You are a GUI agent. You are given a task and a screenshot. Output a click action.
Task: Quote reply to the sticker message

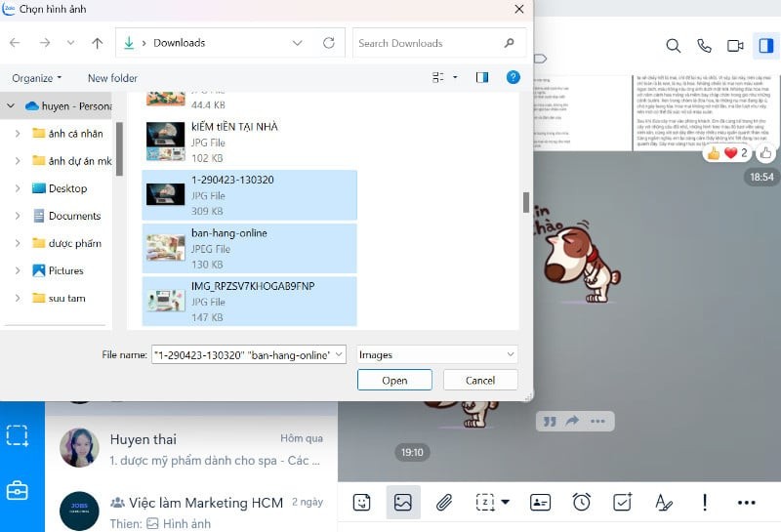(x=550, y=422)
